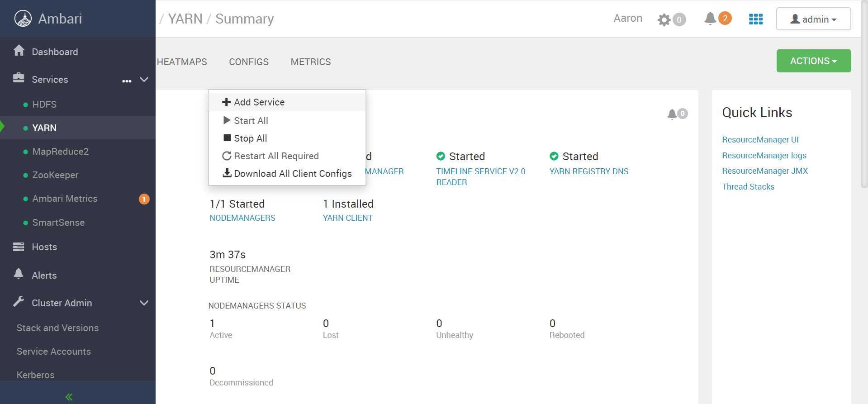
Task: Open the Services ellipsis actions menu
Action: 127,81
